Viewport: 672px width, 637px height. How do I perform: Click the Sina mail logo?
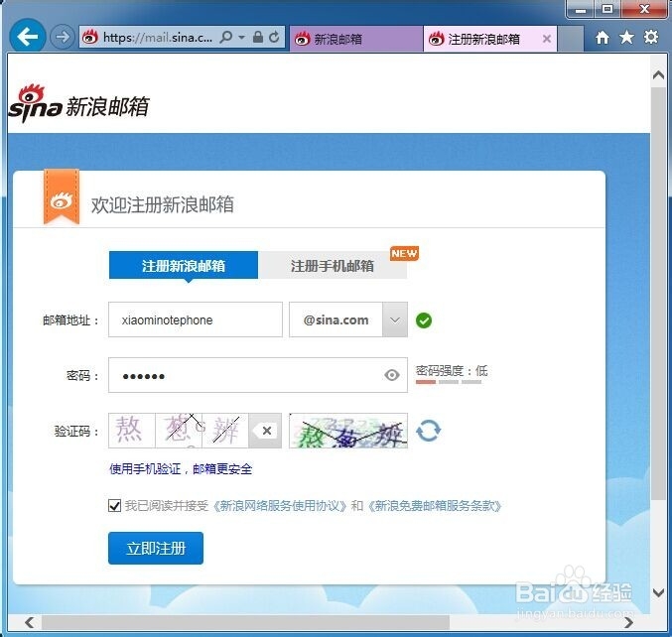pos(78,103)
